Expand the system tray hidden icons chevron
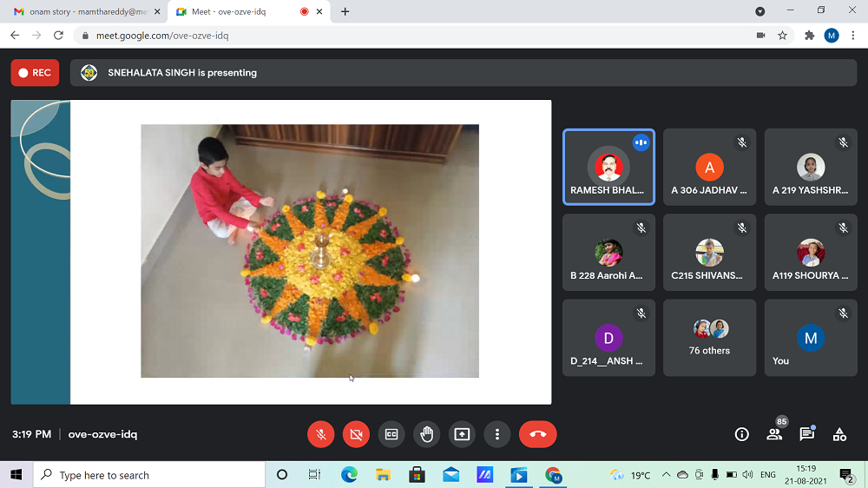Viewport: 868px width, 488px height. [x=666, y=475]
